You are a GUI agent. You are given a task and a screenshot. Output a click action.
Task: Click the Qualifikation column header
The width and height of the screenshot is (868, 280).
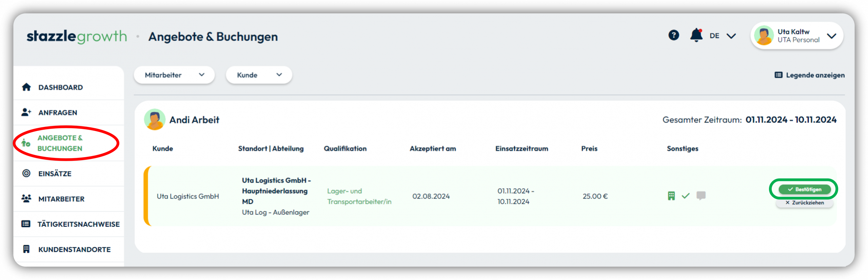pos(345,148)
